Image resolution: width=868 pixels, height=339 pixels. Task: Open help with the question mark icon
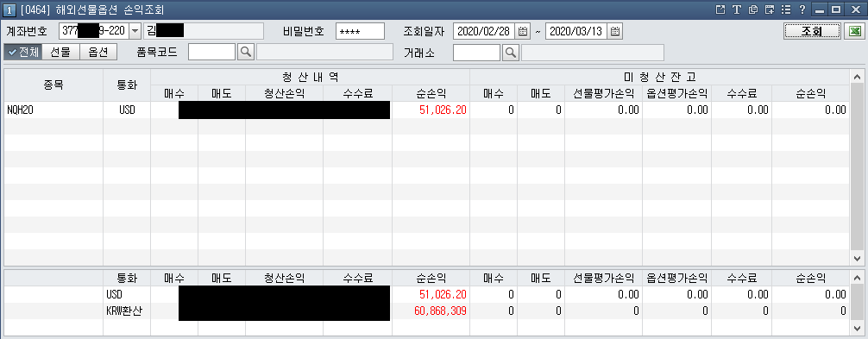[x=802, y=9]
